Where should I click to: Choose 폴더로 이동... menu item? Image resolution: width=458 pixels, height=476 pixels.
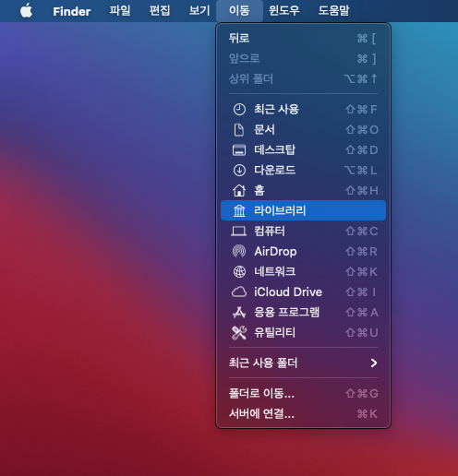point(303,394)
